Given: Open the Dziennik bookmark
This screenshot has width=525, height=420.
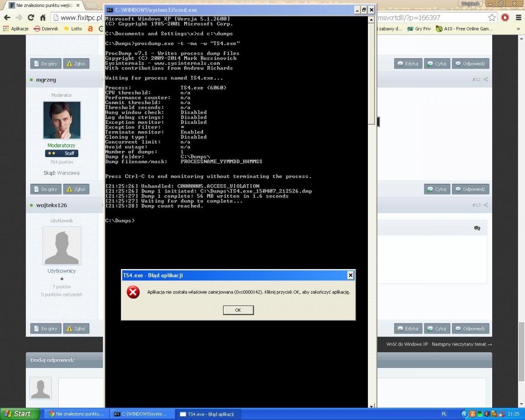Looking at the screenshot, I should pyautogui.click(x=45, y=29).
